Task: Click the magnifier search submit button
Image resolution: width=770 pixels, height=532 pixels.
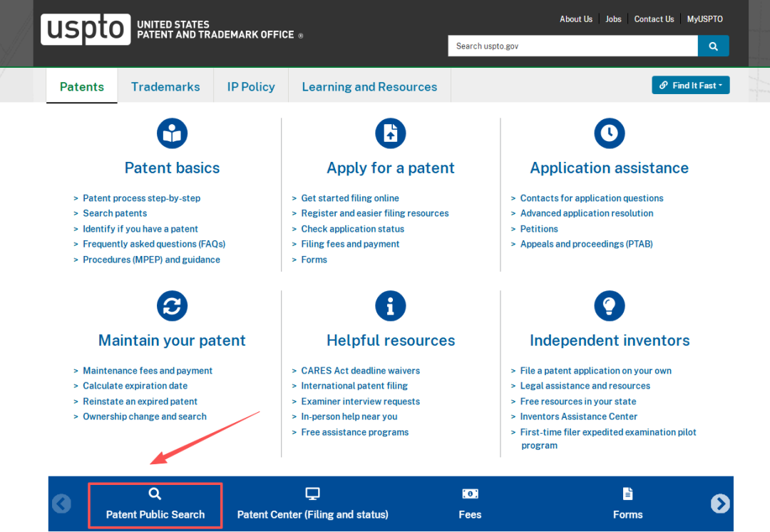Action: (713, 46)
